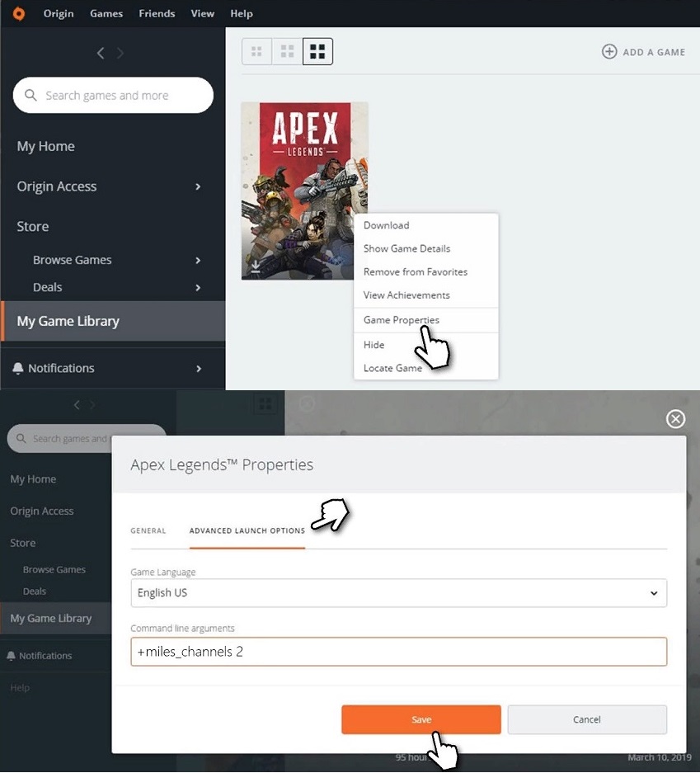Click Save button in properties dialog
This screenshot has height=773, width=700.
pos(421,719)
